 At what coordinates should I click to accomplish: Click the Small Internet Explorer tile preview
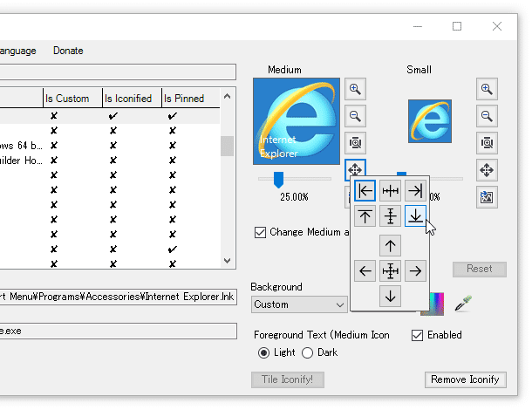(x=430, y=121)
